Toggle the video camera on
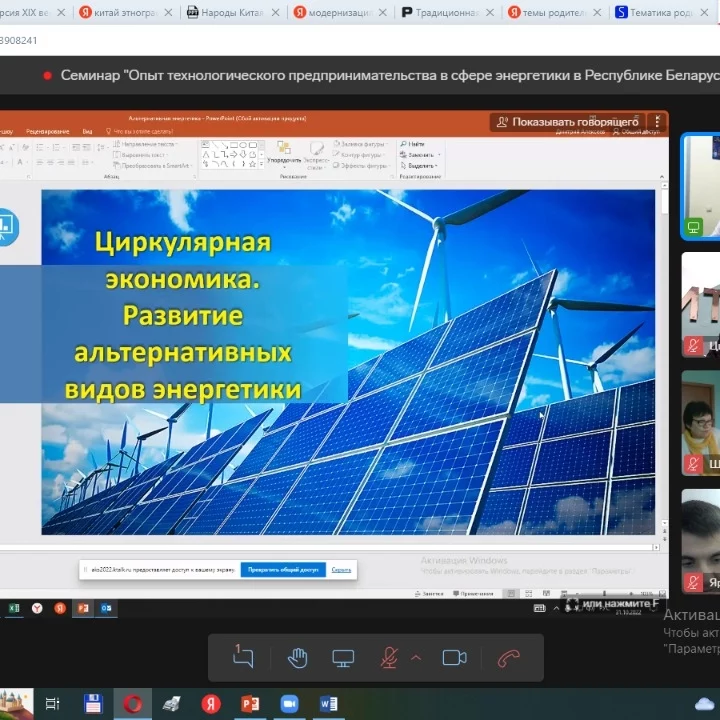 click(455, 657)
